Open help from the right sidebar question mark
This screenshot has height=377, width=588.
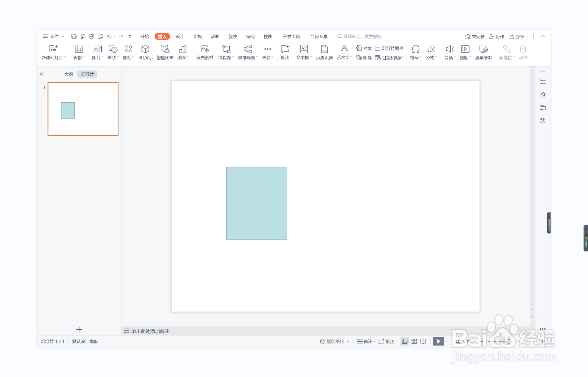(542, 121)
